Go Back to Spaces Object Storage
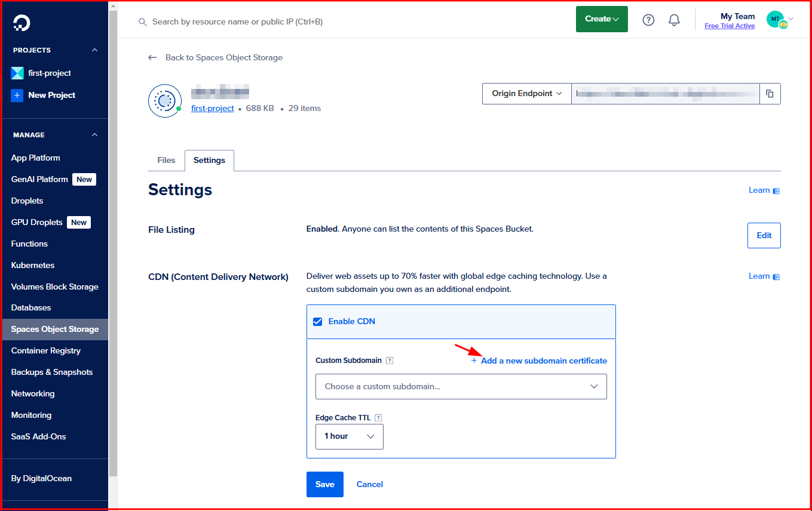The height and width of the screenshot is (511, 812). tap(224, 57)
